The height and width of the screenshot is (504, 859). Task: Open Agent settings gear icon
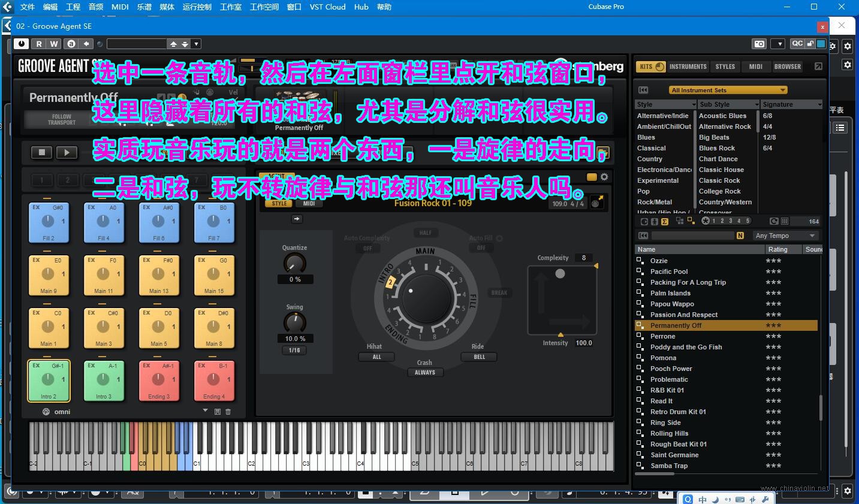click(x=604, y=177)
